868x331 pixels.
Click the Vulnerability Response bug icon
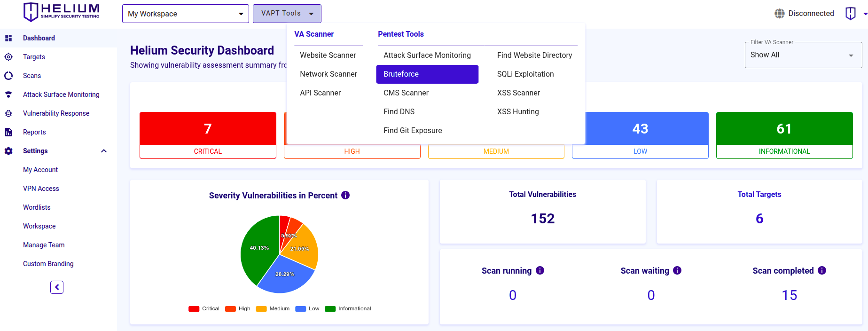tap(8, 113)
